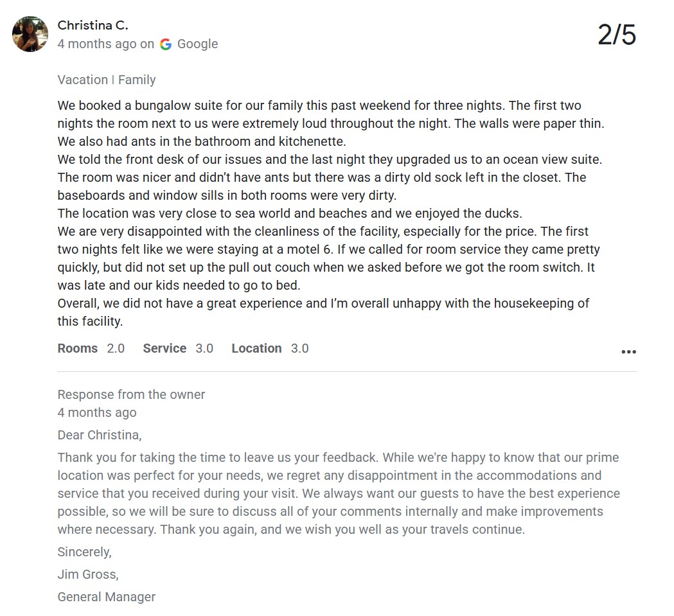The width and height of the screenshot is (674, 616).
Task: Click the Location 3.0 rating
Action: tap(270, 348)
